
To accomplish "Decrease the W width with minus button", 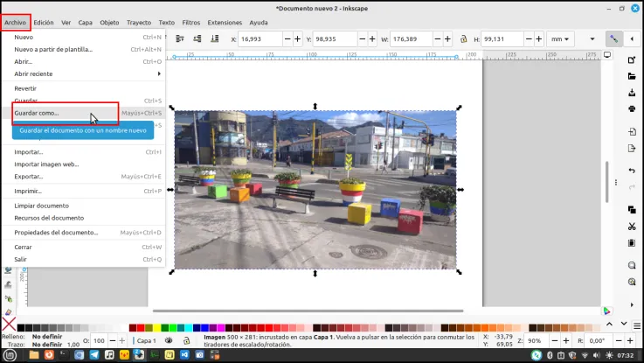I will [x=437, y=39].
